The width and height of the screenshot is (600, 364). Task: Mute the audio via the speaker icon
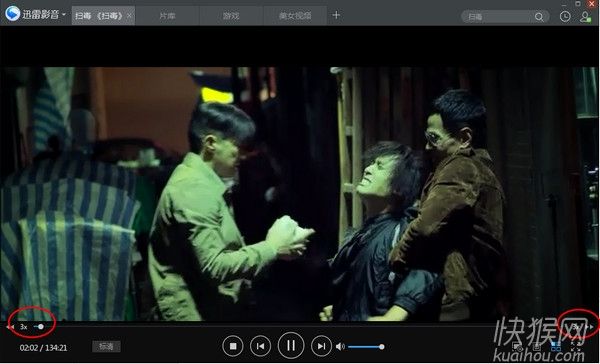pyautogui.click(x=340, y=346)
